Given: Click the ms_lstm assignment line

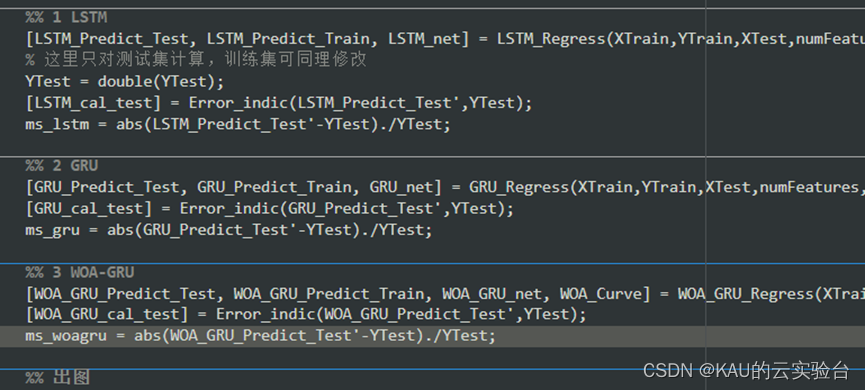Looking at the screenshot, I should 238,125.
